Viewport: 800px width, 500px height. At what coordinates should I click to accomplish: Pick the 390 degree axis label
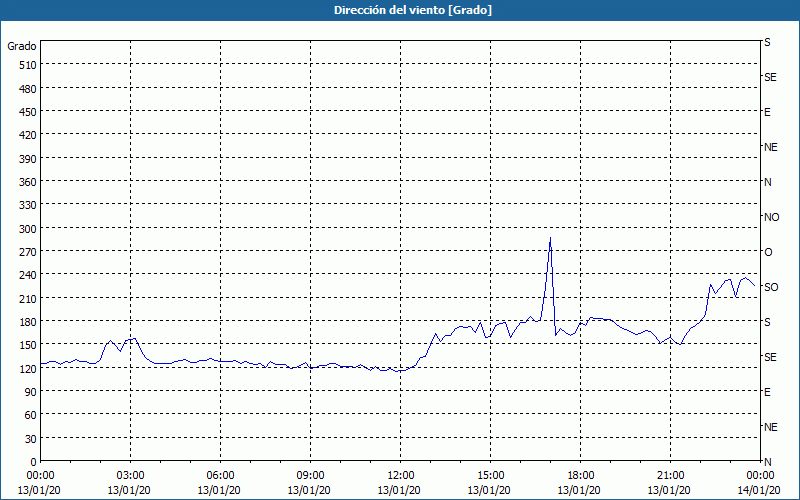[x=28, y=159]
